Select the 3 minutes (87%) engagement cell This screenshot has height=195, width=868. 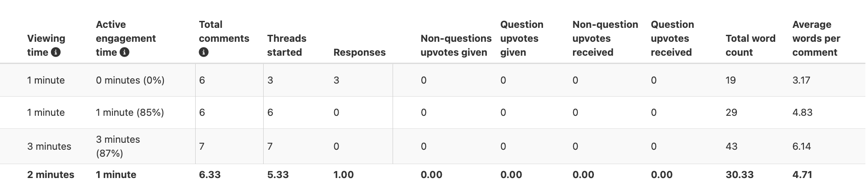(118, 146)
